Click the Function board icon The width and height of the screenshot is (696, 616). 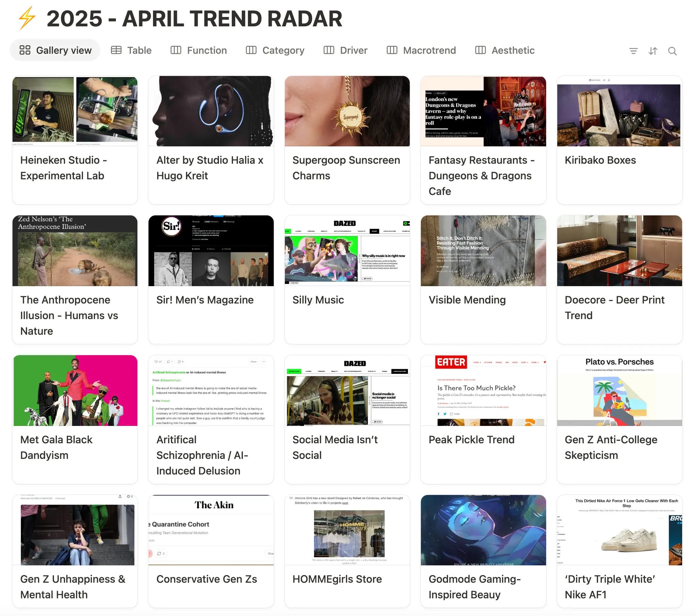[x=176, y=50]
